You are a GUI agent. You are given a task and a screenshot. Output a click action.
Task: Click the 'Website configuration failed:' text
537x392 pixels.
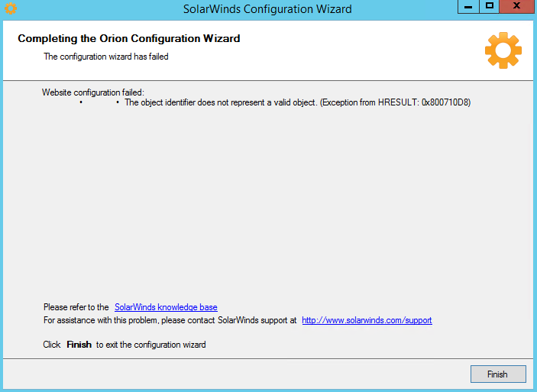(93, 92)
